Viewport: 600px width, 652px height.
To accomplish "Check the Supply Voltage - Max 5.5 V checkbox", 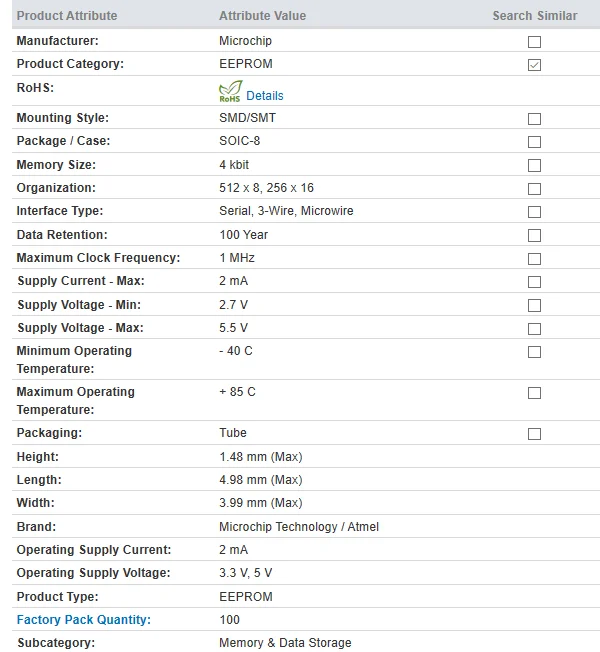I will click(534, 328).
